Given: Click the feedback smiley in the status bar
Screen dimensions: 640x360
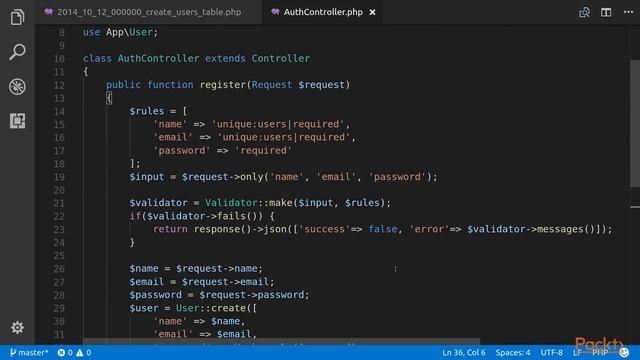Looking at the screenshot, I should pyautogui.click(x=624, y=353).
